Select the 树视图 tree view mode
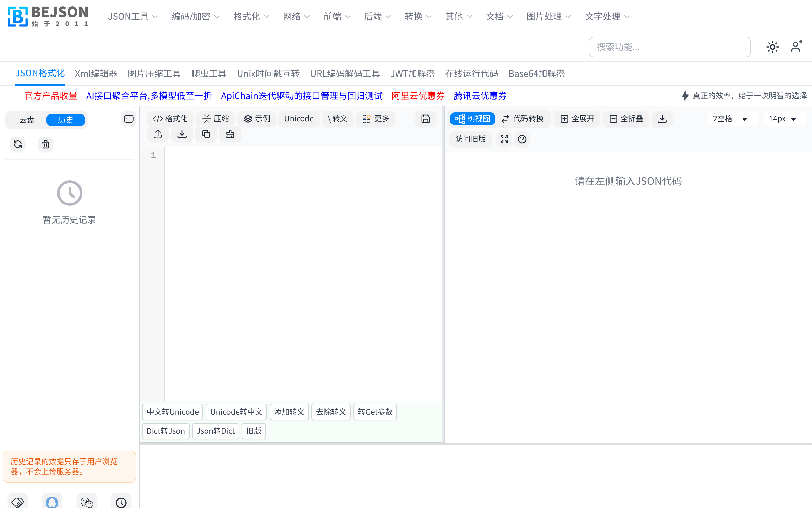Screen dimensions: 812x508 click(x=472, y=119)
